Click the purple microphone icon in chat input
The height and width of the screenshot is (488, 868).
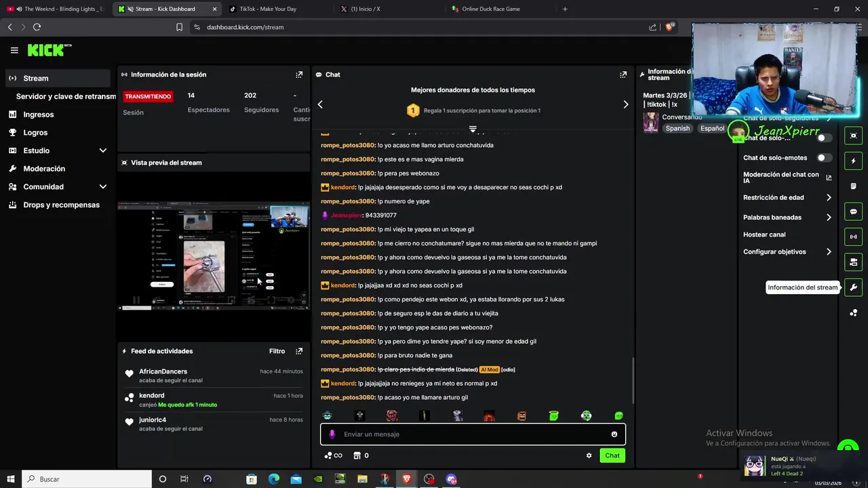pos(332,434)
